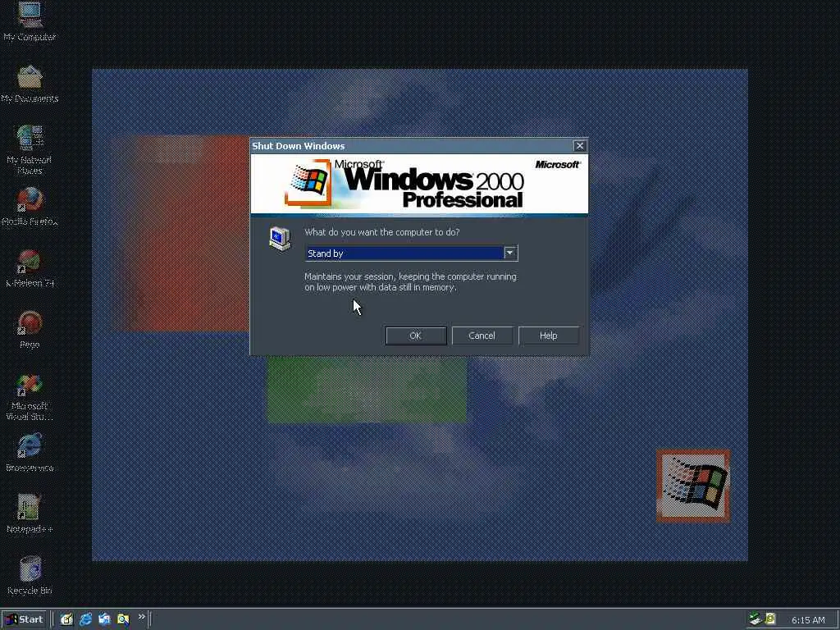This screenshot has height=630, width=840.
Task: Click the first Quick Launch icon beside Start
Action: pos(66,620)
